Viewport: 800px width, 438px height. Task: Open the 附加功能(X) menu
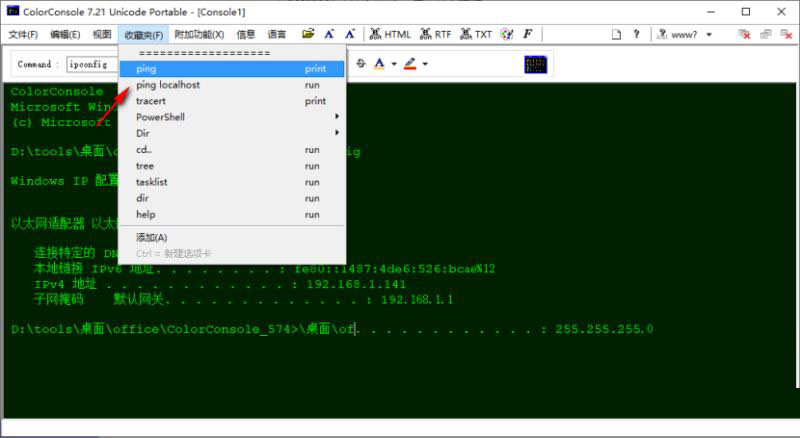click(x=199, y=35)
